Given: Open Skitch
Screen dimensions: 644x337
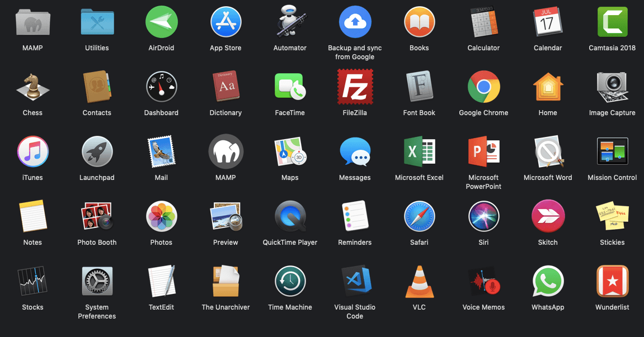Looking at the screenshot, I should click(x=548, y=216).
